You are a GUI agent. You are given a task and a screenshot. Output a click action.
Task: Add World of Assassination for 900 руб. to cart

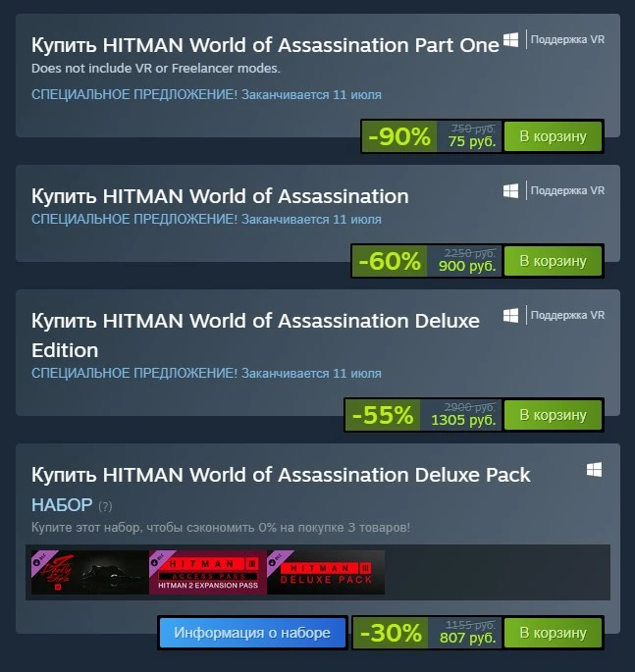click(554, 261)
